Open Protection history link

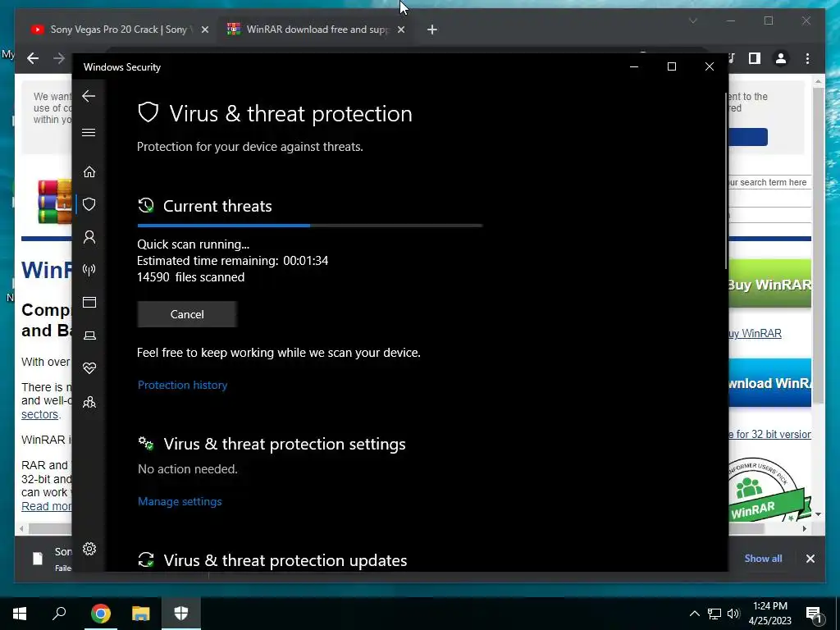[x=182, y=386]
